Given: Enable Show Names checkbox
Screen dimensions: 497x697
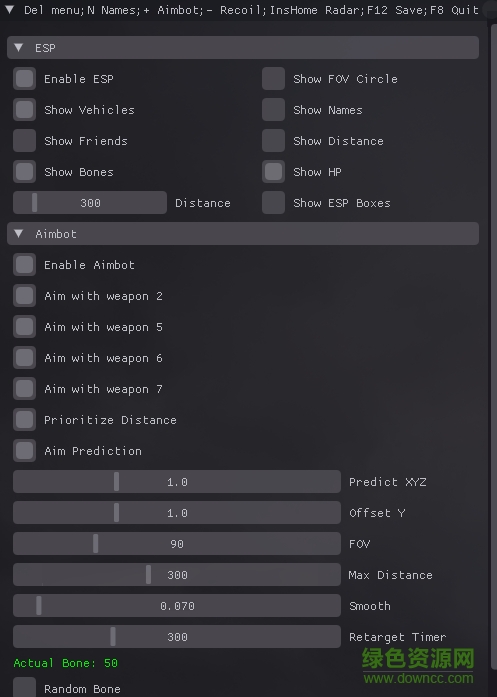Looking at the screenshot, I should [x=273, y=110].
